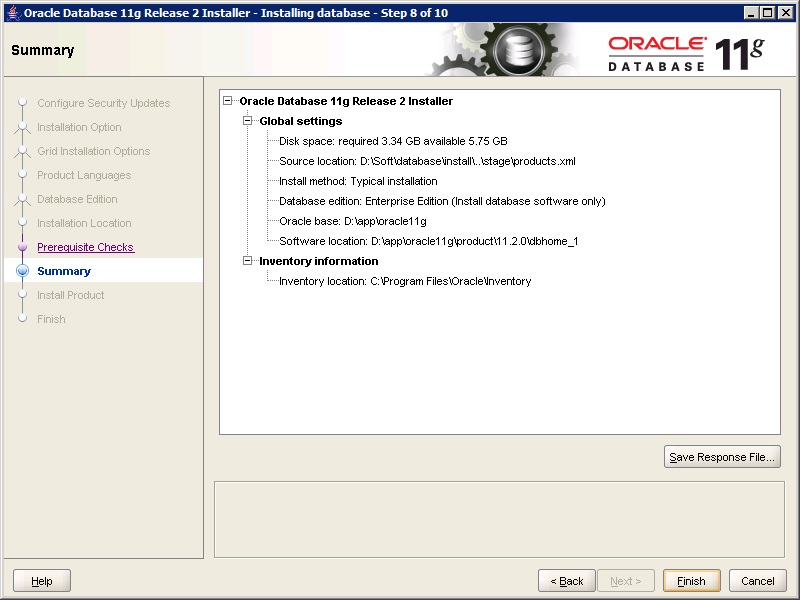Go back with the Back button
800x600 pixels.
[566, 581]
